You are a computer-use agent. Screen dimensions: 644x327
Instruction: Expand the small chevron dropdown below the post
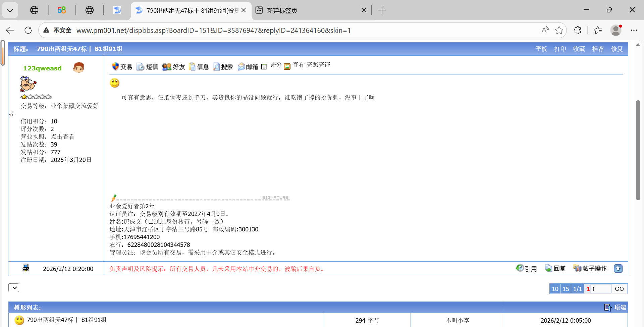click(x=14, y=288)
